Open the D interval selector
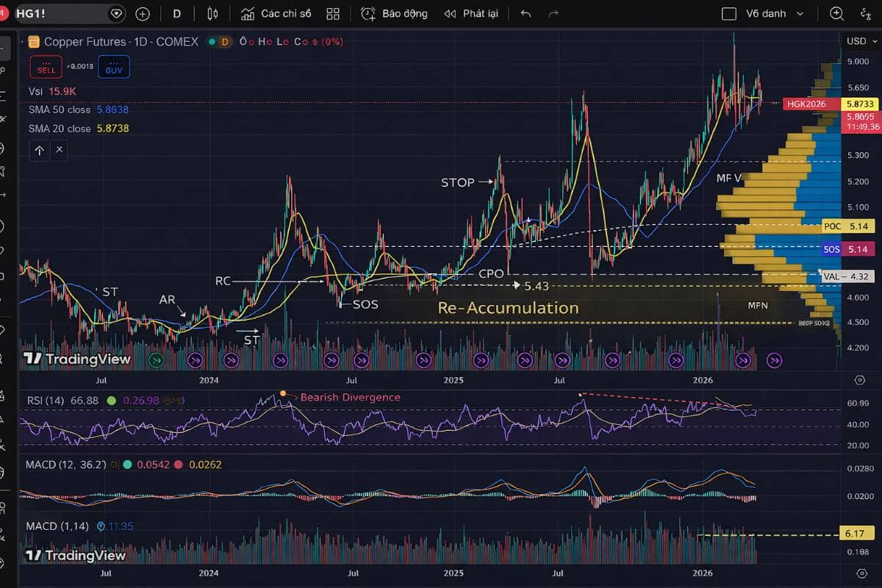882x588 pixels. pos(176,13)
